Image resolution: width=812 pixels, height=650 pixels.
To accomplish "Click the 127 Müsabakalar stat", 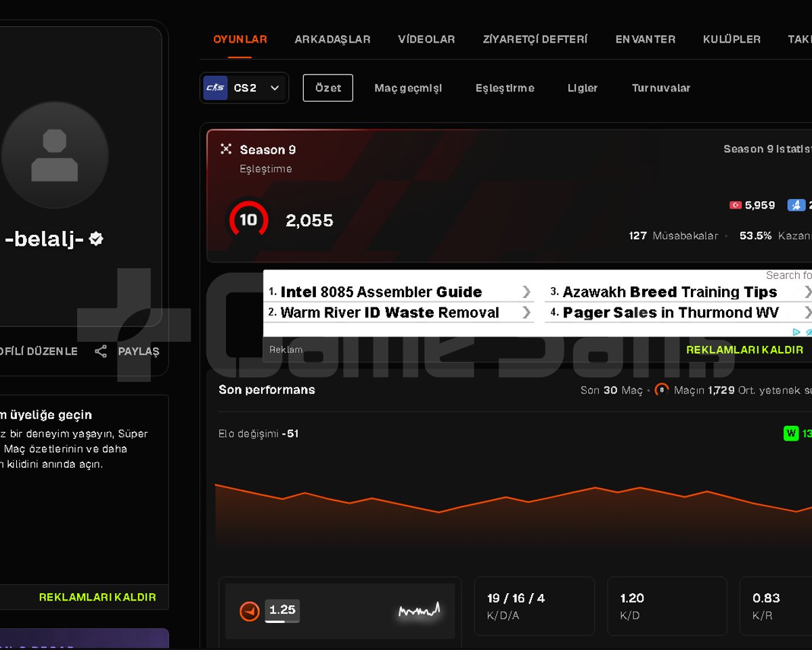I will point(673,236).
